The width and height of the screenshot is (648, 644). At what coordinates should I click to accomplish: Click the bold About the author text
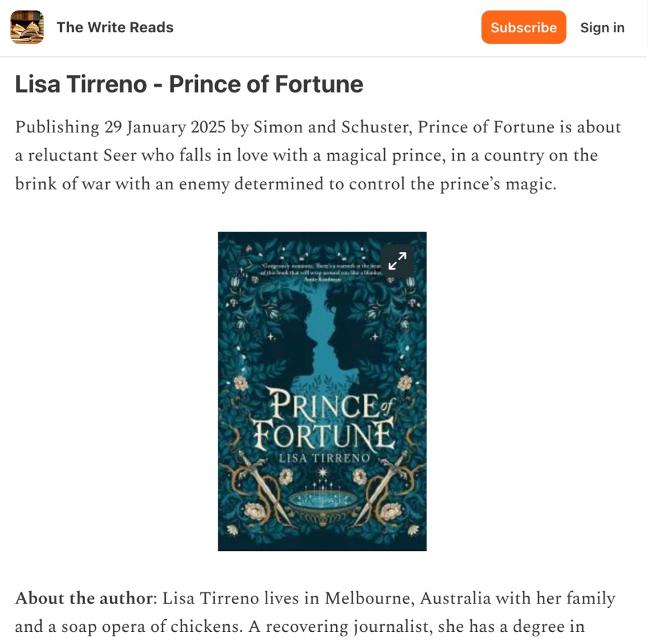pyautogui.click(x=83, y=598)
